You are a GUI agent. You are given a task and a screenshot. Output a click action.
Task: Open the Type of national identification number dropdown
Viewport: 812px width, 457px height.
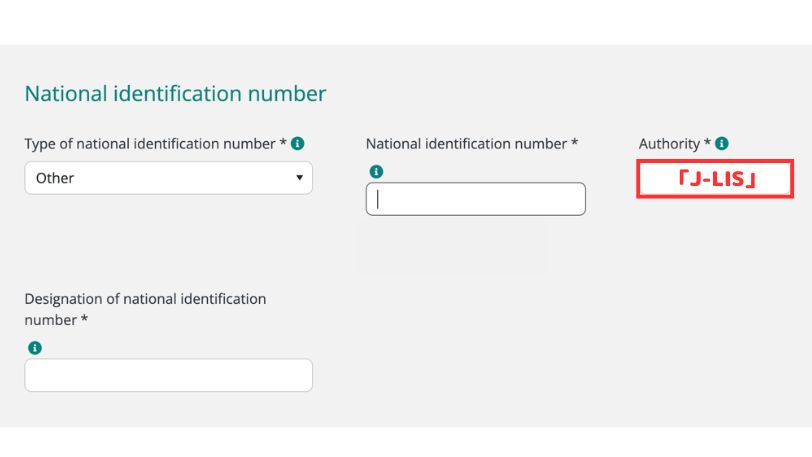pos(168,178)
